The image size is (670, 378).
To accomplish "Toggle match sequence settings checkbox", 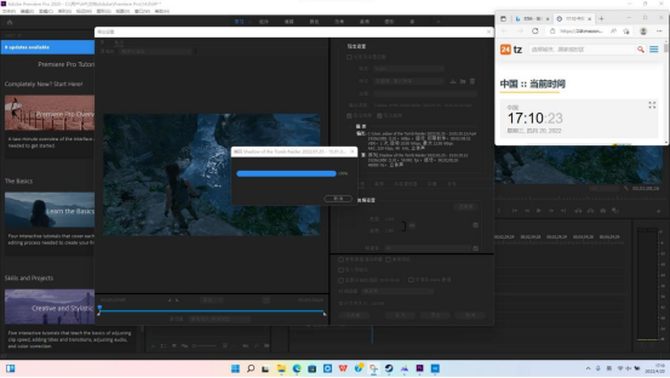I will coord(349,57).
